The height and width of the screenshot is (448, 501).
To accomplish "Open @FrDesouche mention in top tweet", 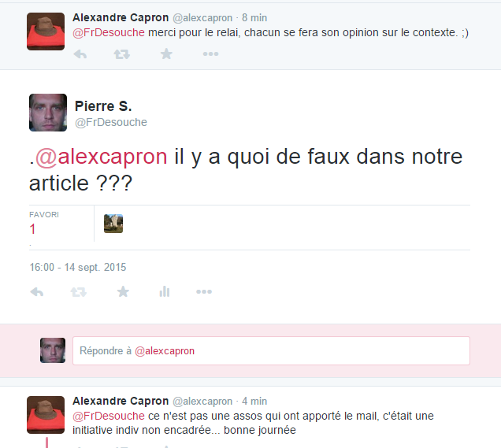I will click(x=109, y=32).
